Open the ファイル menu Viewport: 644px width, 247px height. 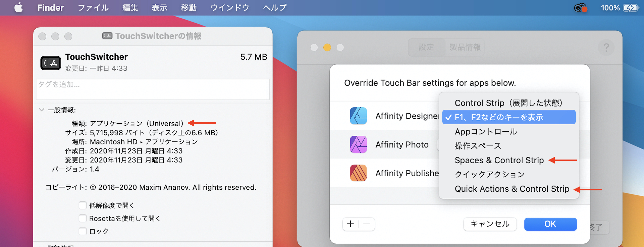pos(93,8)
